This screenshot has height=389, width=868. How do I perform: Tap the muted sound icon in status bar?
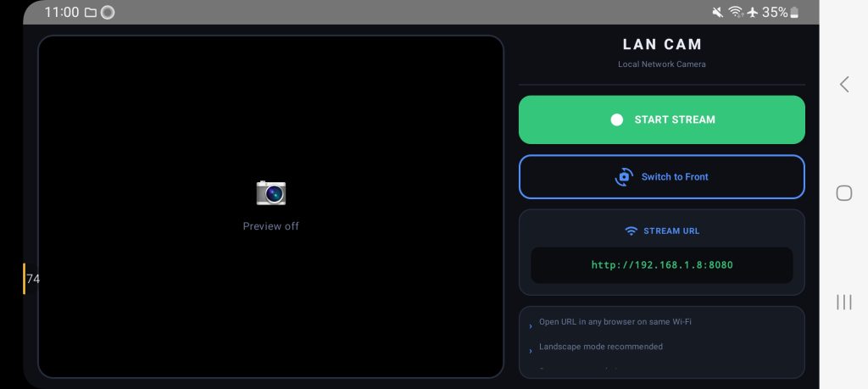click(717, 12)
